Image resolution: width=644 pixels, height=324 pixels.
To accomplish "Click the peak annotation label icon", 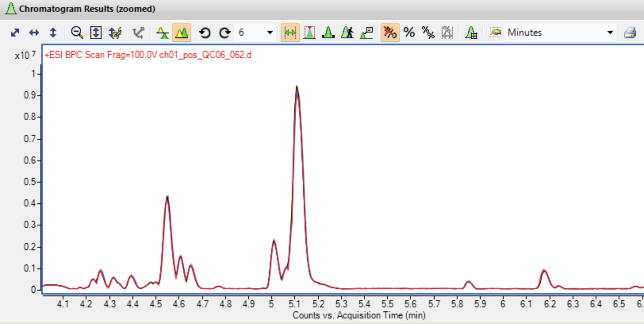I will pyautogui.click(x=367, y=33).
